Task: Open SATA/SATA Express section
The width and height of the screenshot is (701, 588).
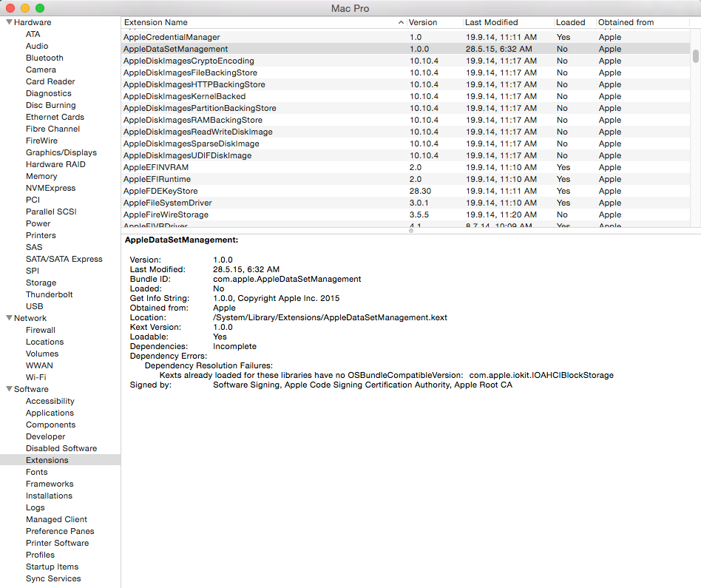Action: click(x=64, y=259)
